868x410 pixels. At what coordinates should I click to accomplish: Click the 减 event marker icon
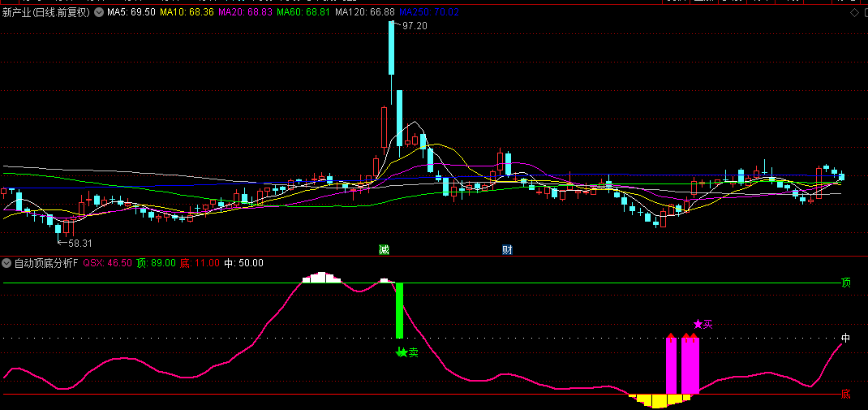point(384,249)
